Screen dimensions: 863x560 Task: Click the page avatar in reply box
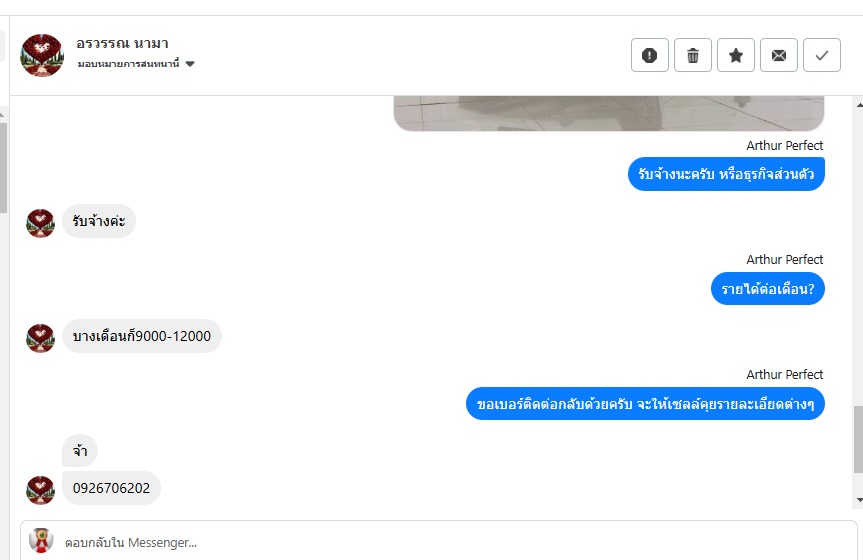(x=41, y=541)
